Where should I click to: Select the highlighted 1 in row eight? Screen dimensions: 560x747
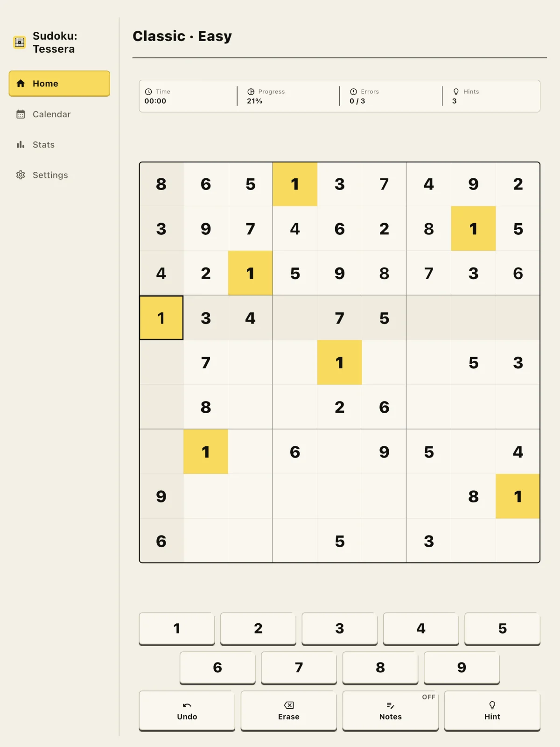pos(518,496)
